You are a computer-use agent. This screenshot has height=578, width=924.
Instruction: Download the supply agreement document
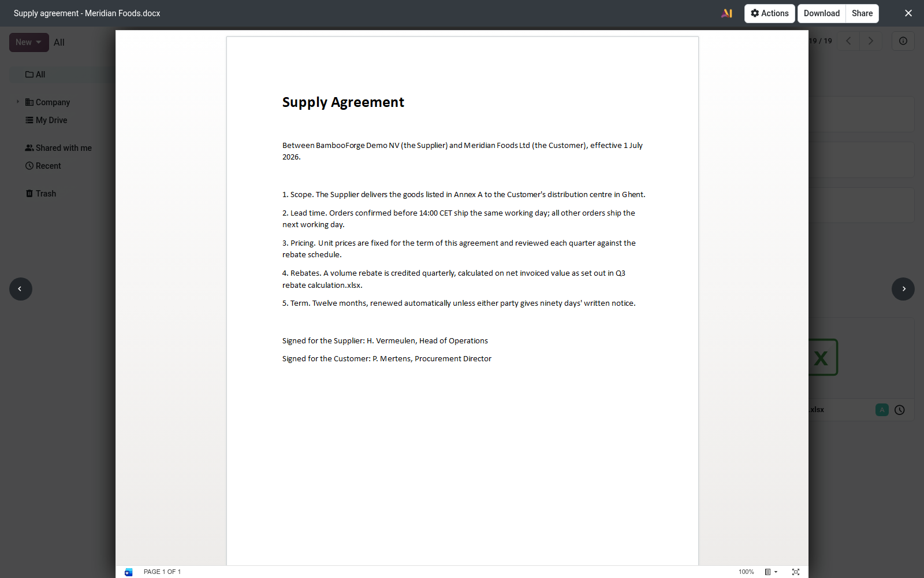[821, 13]
